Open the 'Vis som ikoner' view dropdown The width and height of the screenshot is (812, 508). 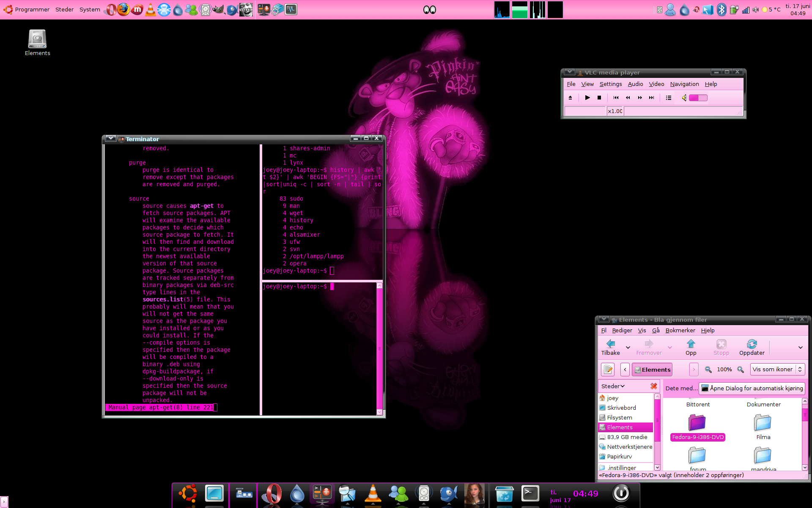(777, 370)
